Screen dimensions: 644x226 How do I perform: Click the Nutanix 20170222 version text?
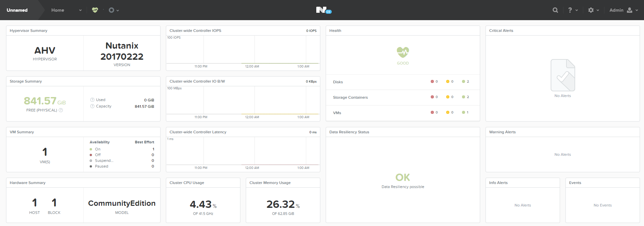(x=122, y=51)
